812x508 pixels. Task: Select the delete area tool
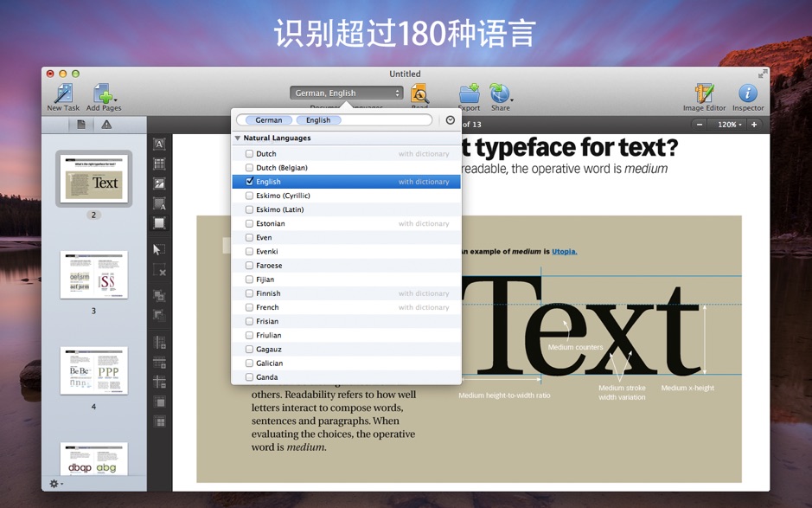159,271
